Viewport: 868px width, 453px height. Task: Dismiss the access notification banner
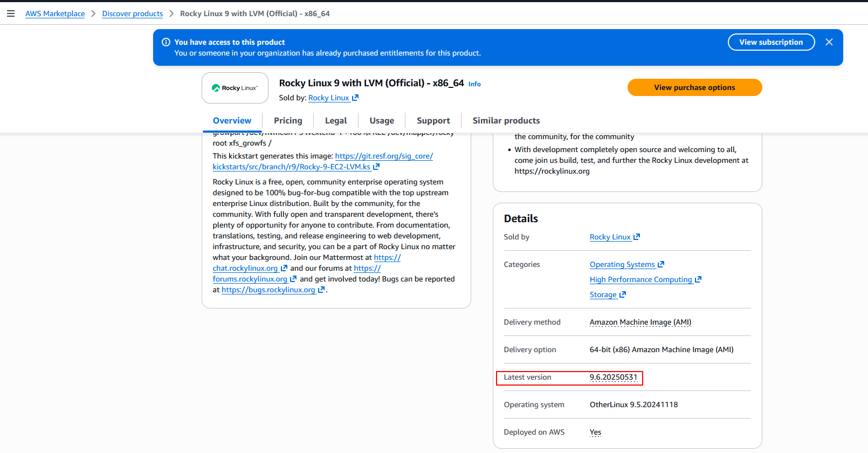(829, 42)
